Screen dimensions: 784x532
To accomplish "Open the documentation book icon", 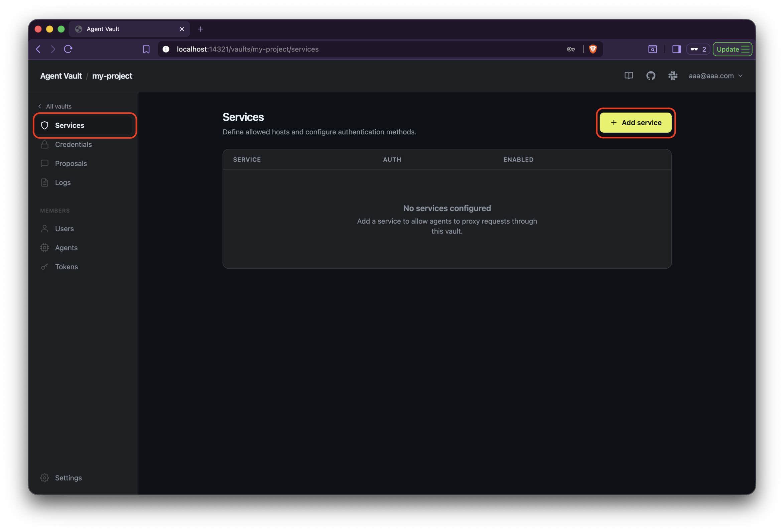I will coord(629,76).
